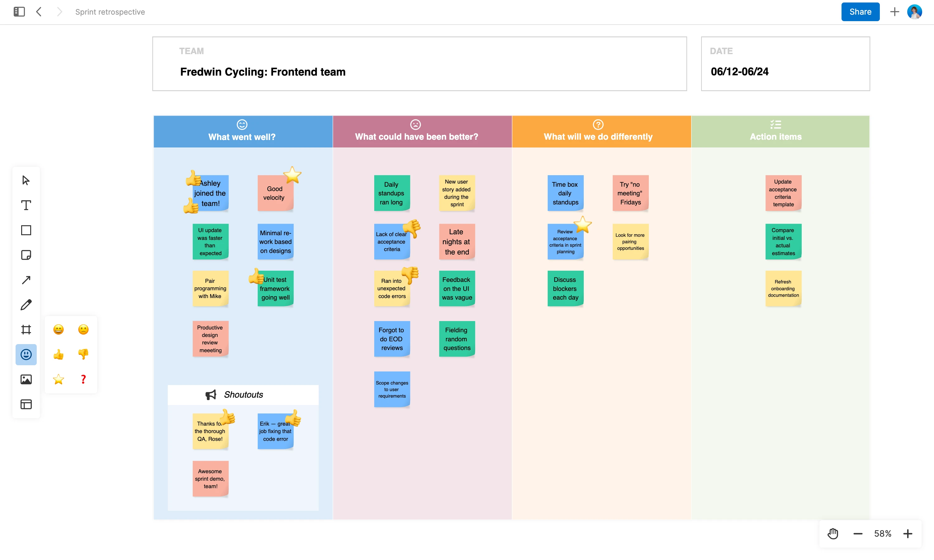The image size is (934, 560).
Task: Select the connector arrow tool
Action: (x=26, y=280)
